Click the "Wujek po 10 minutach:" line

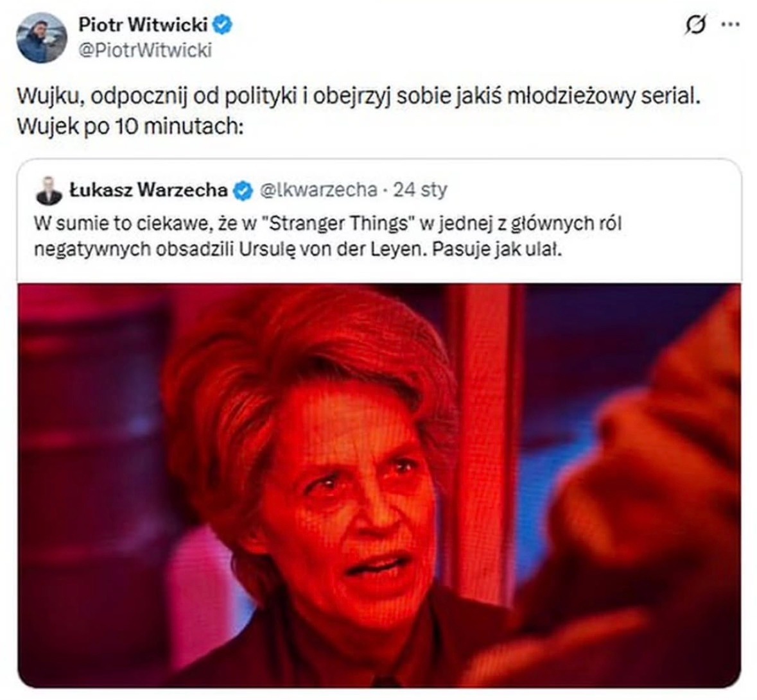point(130,127)
